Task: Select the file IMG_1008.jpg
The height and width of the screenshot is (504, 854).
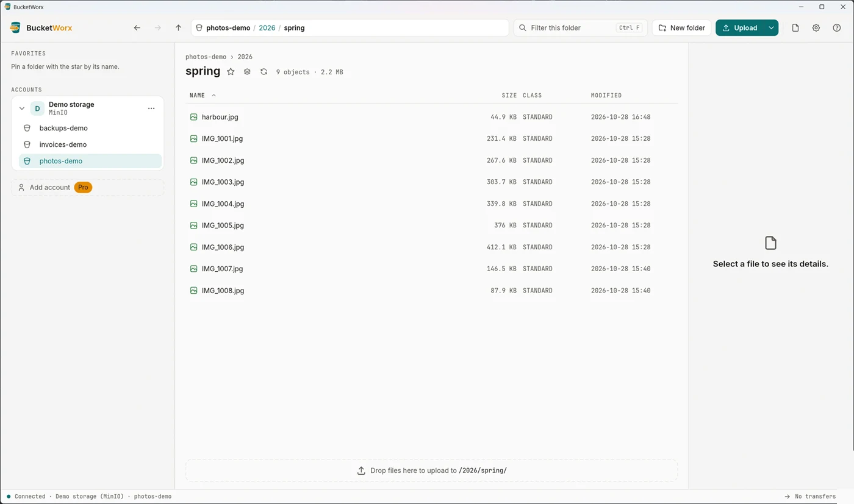Action: (432, 291)
